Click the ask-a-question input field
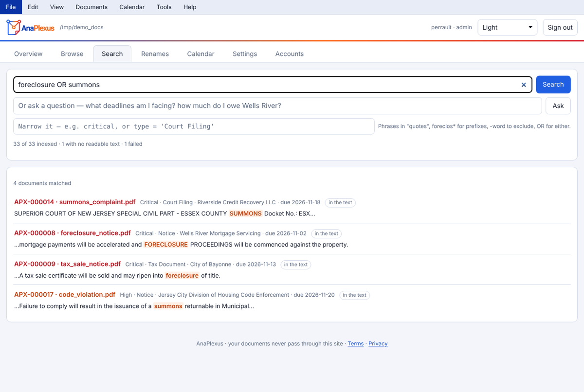The image size is (584, 392). click(x=277, y=106)
